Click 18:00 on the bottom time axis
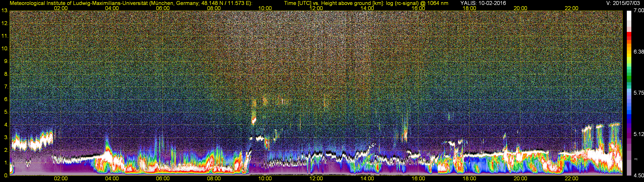Viewport: 644px width, 182px height. (x=469, y=179)
